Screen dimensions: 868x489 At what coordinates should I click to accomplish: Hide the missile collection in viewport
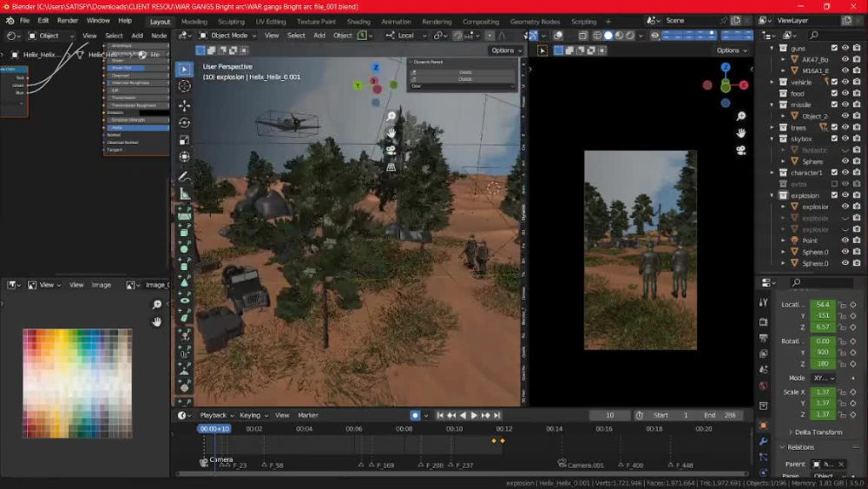click(845, 105)
